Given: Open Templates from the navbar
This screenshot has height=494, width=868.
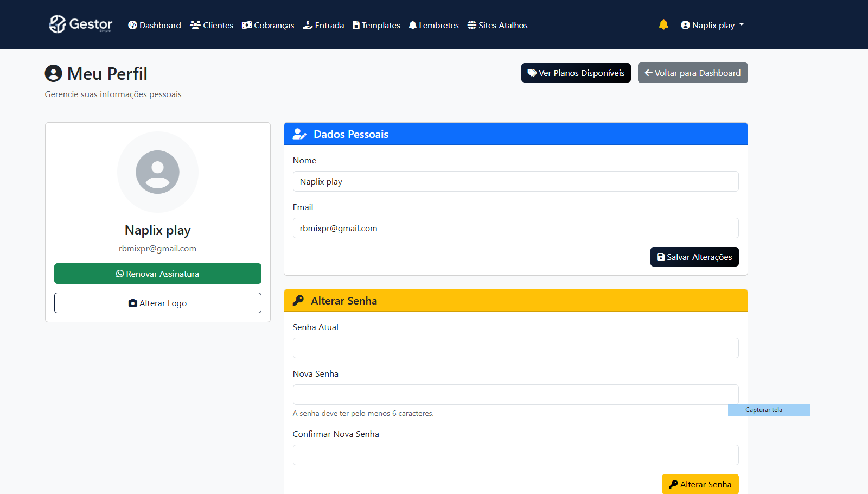Looking at the screenshot, I should [x=376, y=25].
